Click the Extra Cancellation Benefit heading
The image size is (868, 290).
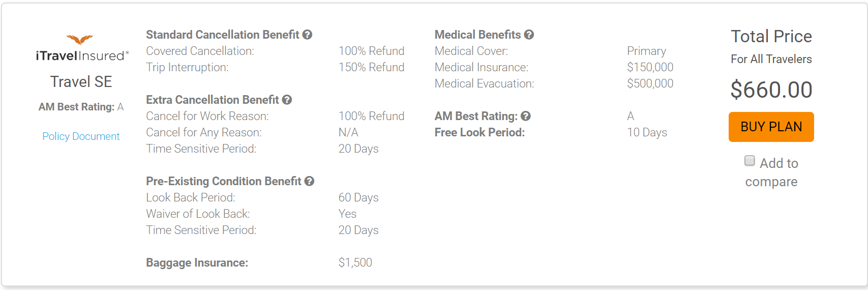pos(212,100)
